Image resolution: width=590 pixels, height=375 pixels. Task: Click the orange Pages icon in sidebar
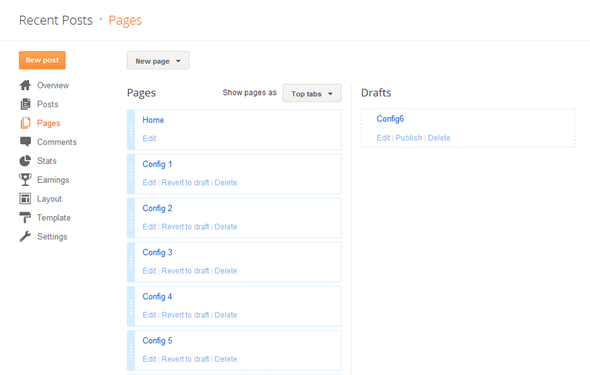click(x=25, y=123)
